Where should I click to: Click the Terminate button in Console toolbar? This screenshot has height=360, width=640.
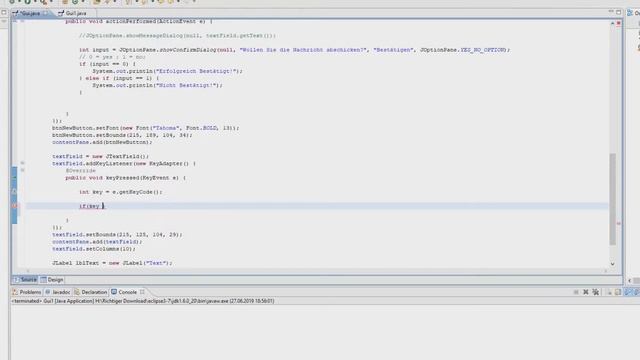click(576, 292)
